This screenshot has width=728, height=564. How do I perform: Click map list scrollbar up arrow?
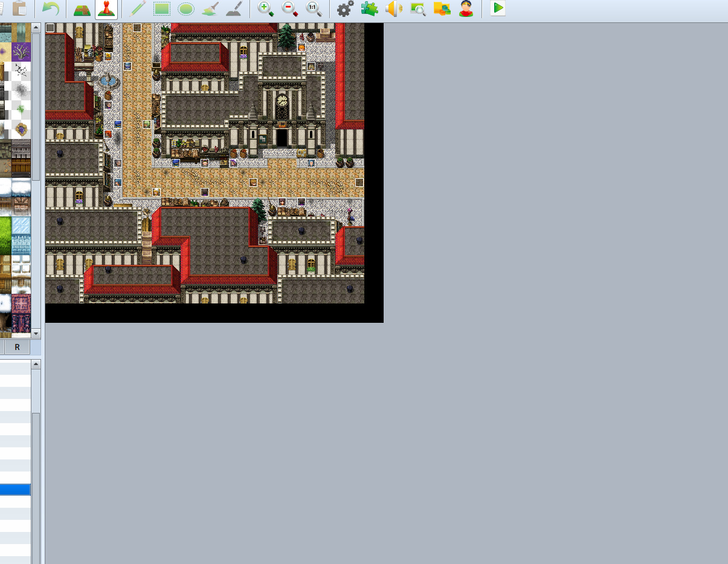(36, 364)
